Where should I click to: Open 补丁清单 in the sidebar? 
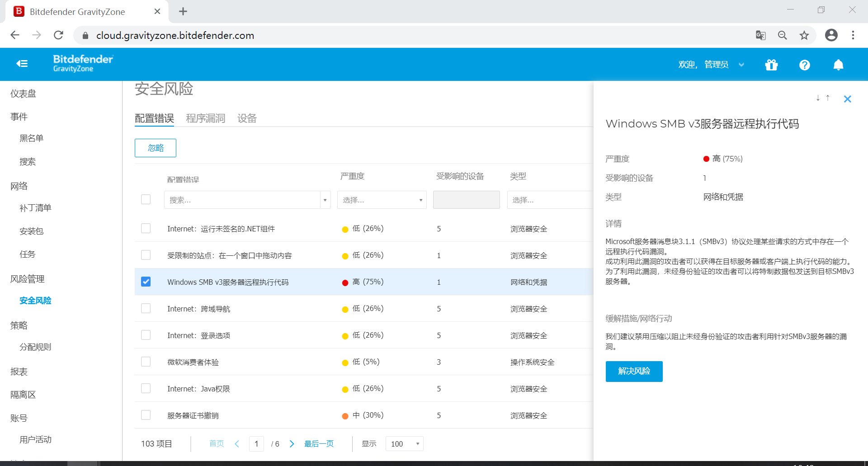pyautogui.click(x=35, y=208)
